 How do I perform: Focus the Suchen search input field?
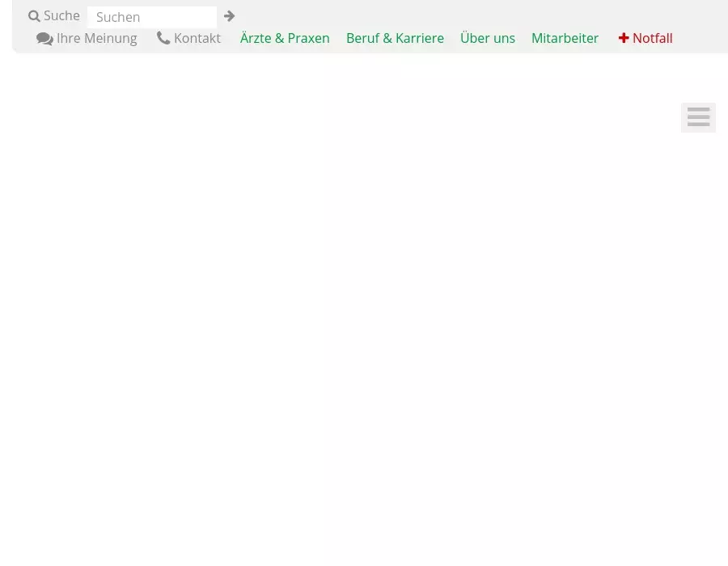pos(152,17)
